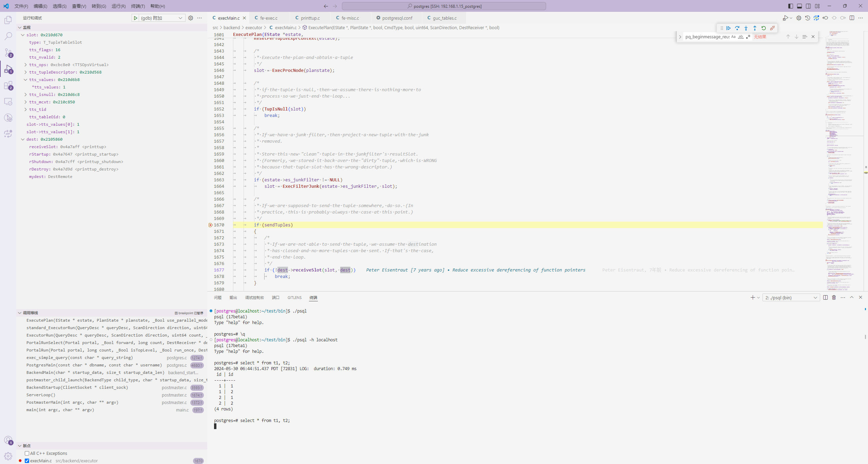The height and width of the screenshot is (464, 868).
Task: Start debugging with the green play button
Action: point(135,18)
